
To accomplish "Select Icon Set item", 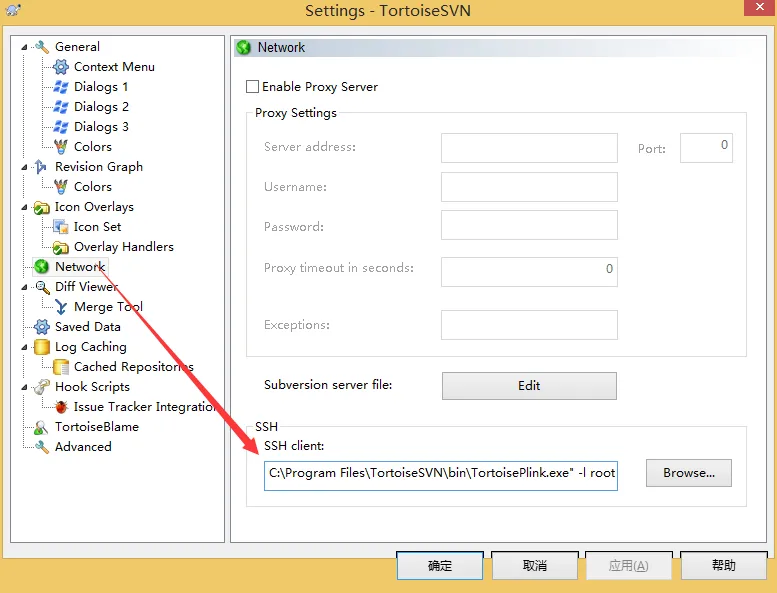I will tap(97, 227).
